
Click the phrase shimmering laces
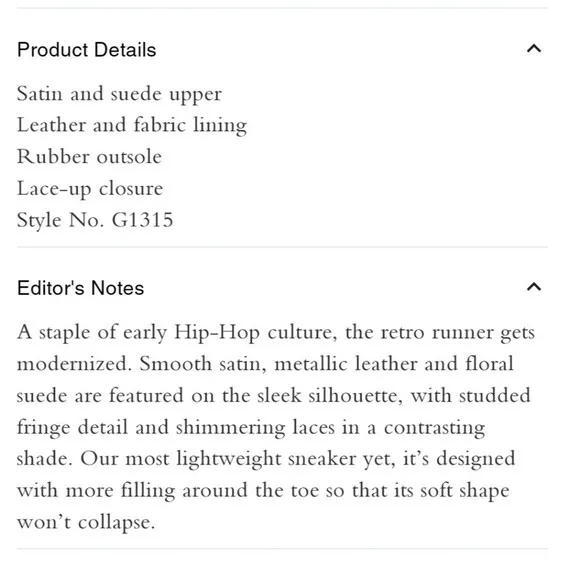point(255,428)
